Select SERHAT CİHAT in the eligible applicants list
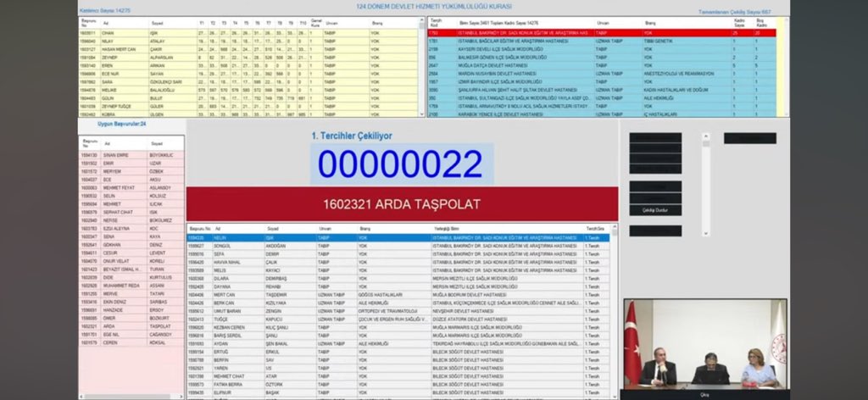The width and height of the screenshot is (868, 400). [x=131, y=213]
